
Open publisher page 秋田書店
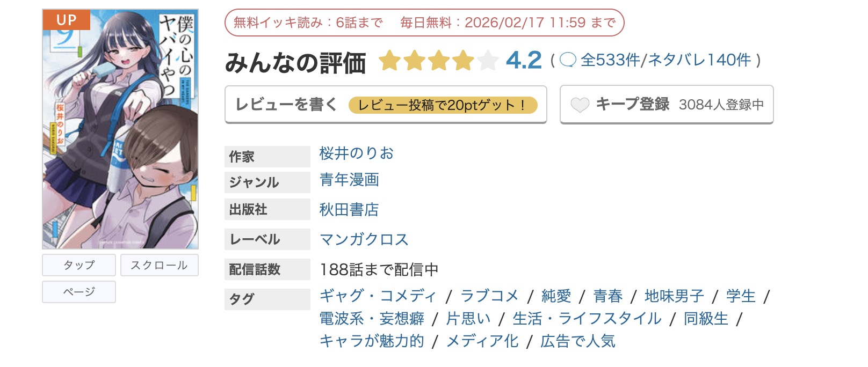pos(348,210)
